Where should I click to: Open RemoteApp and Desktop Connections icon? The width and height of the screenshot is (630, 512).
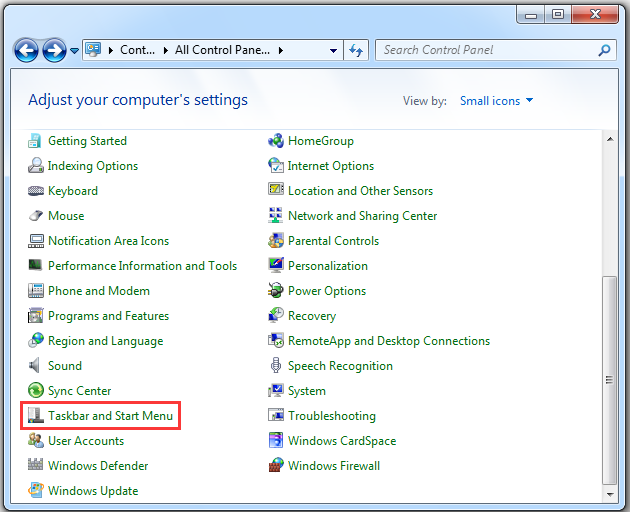point(276,341)
